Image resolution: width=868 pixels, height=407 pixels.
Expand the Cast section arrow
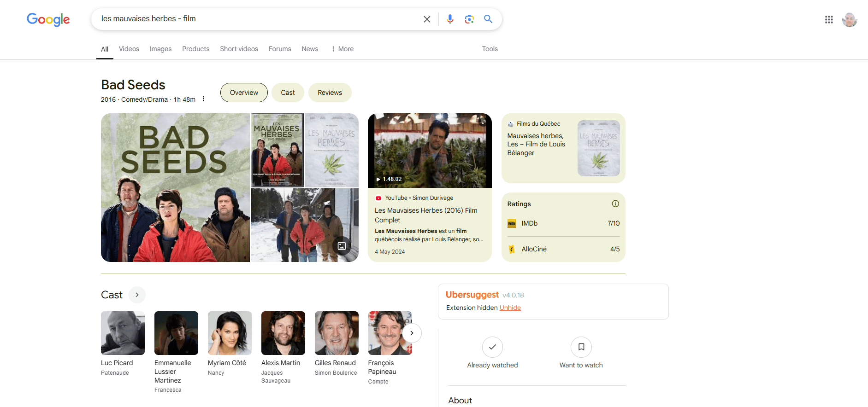[x=137, y=295]
